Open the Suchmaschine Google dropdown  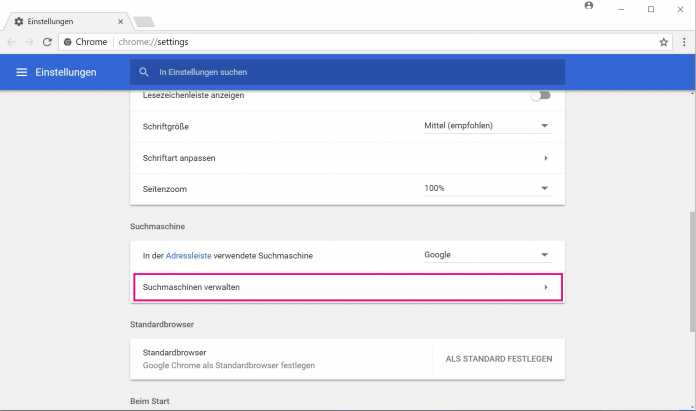pyautogui.click(x=486, y=255)
